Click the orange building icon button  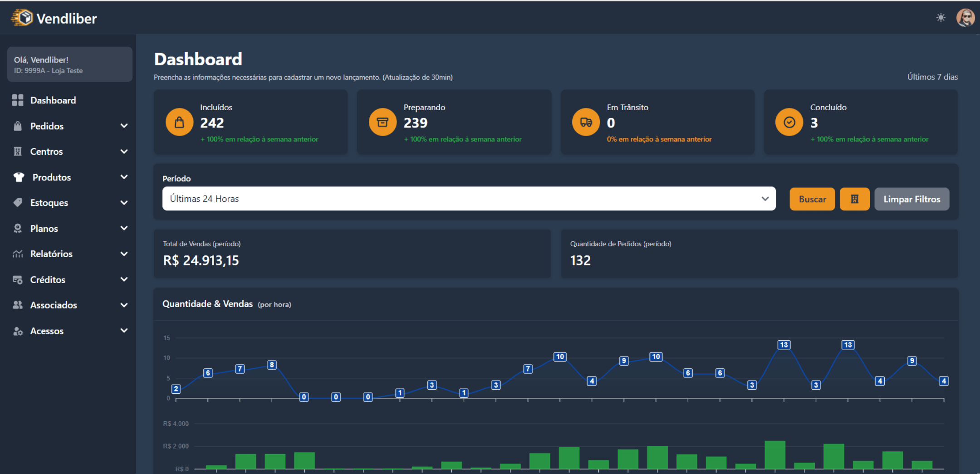(854, 199)
